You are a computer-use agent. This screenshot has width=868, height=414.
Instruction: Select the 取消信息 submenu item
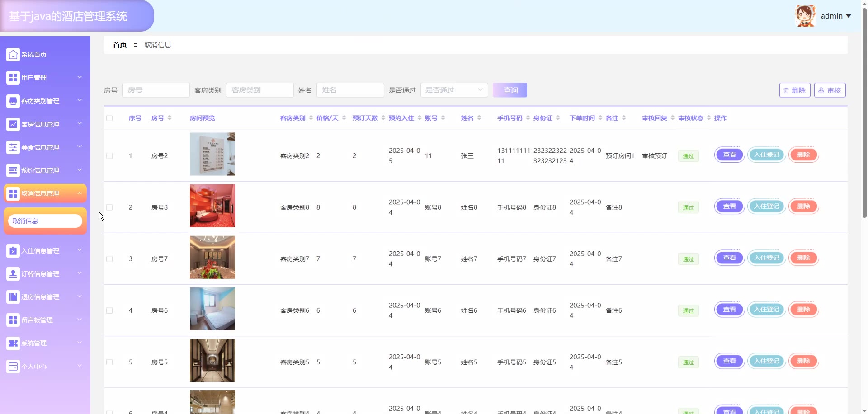pyautogui.click(x=45, y=221)
